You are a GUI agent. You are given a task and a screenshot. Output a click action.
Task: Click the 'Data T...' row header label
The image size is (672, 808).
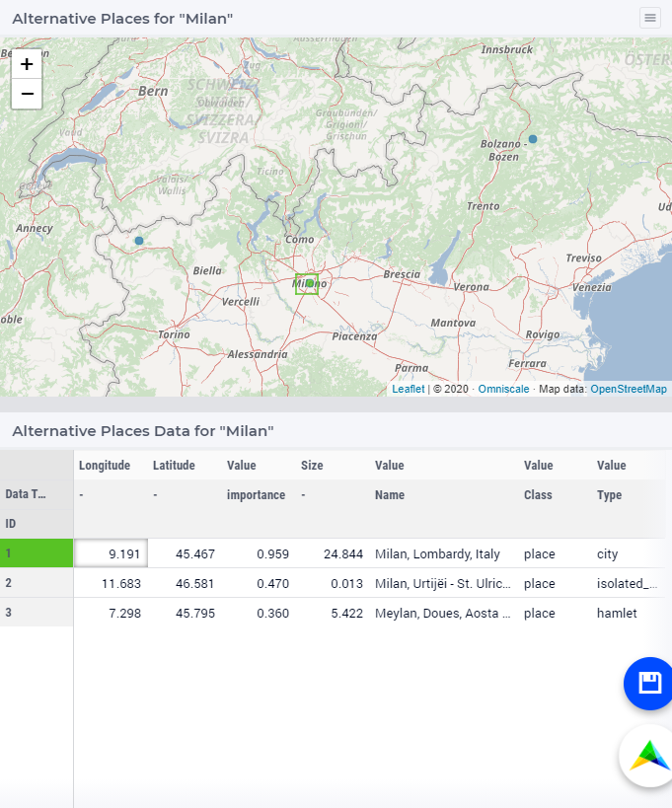(26, 494)
